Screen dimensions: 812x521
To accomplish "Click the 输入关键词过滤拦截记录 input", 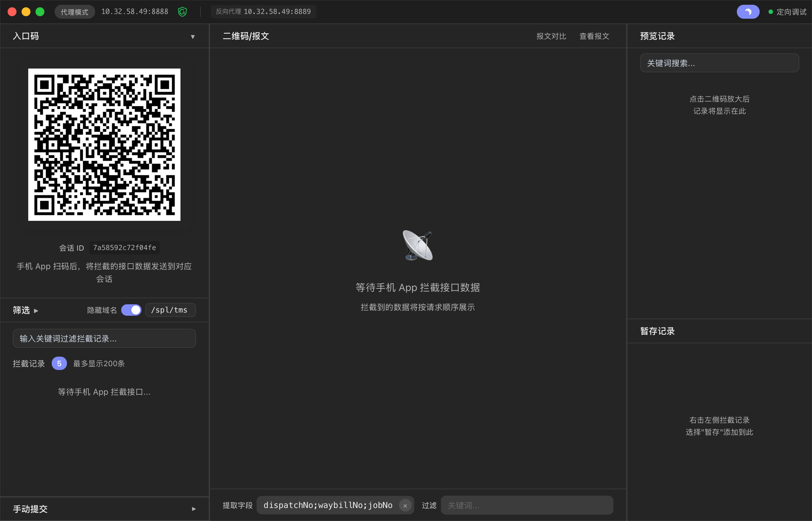I will [x=104, y=338].
